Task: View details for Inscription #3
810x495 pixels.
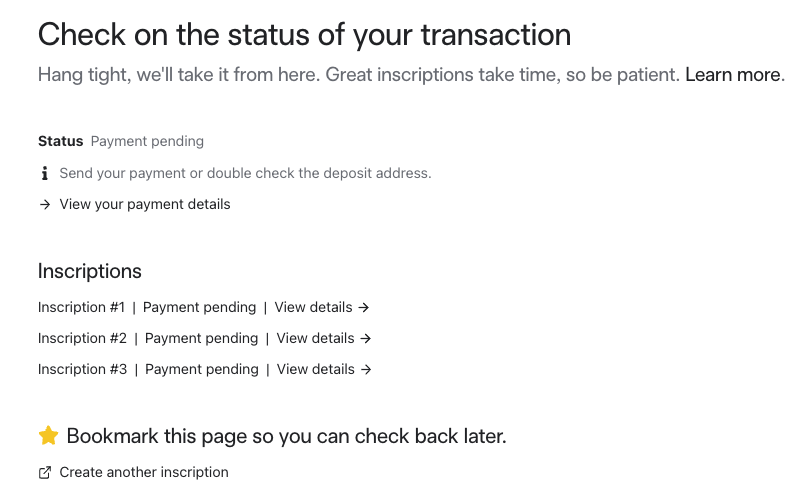Action: [316, 369]
